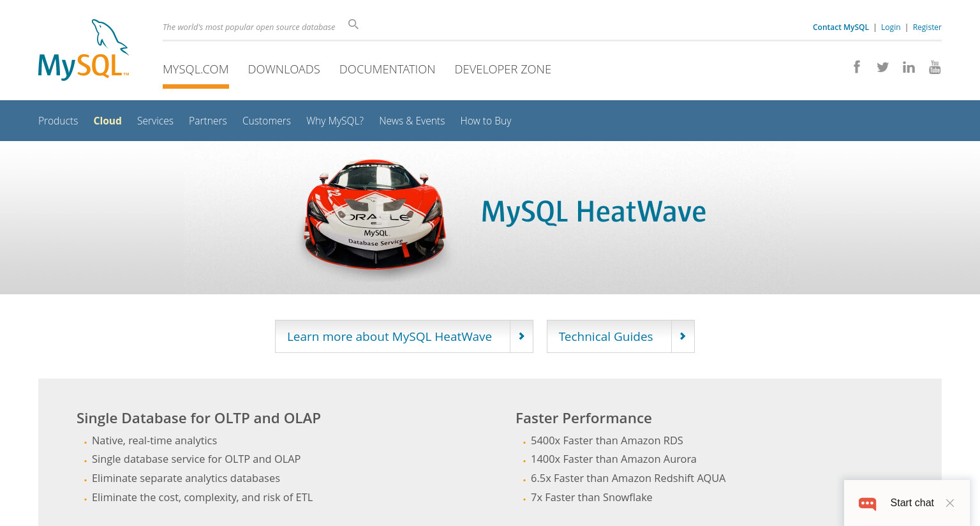Open the Partners menu
The height and width of the screenshot is (526, 980).
point(208,121)
